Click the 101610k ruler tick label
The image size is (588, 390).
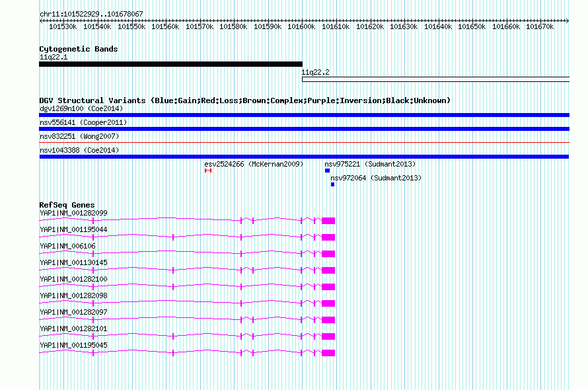pos(336,26)
